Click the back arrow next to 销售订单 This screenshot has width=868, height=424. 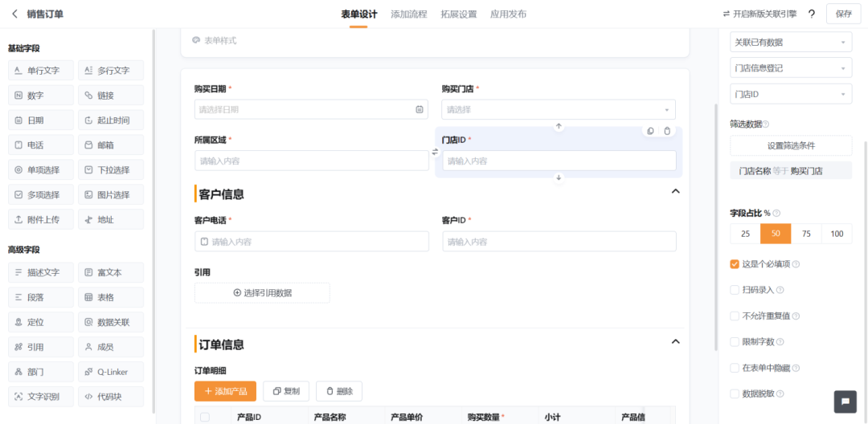pos(15,14)
